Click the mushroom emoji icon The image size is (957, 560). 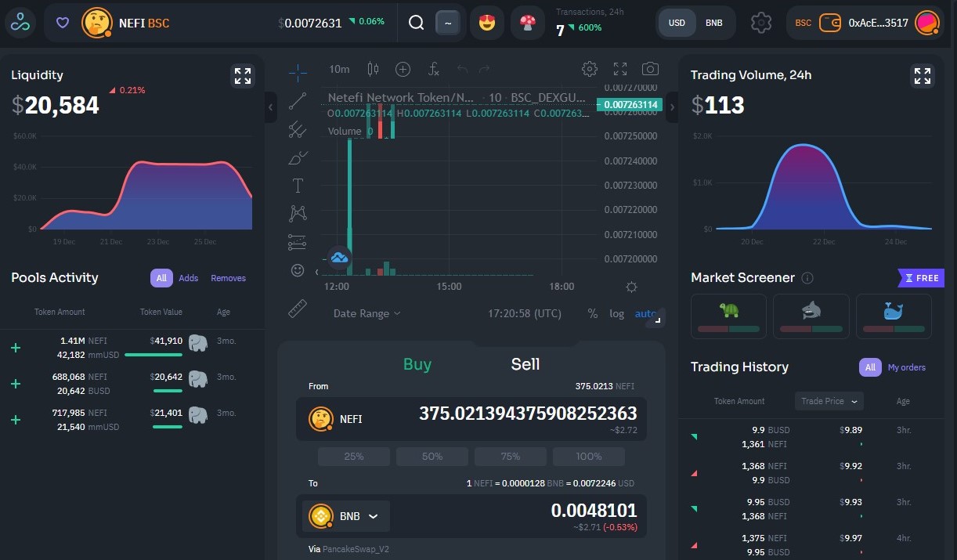tap(528, 23)
